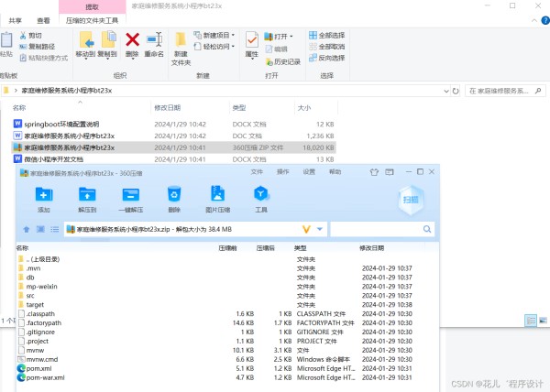This screenshot has height=392, width=550.
Task: Switch to large icons view in Explorer status bar
Action: click(x=543, y=321)
